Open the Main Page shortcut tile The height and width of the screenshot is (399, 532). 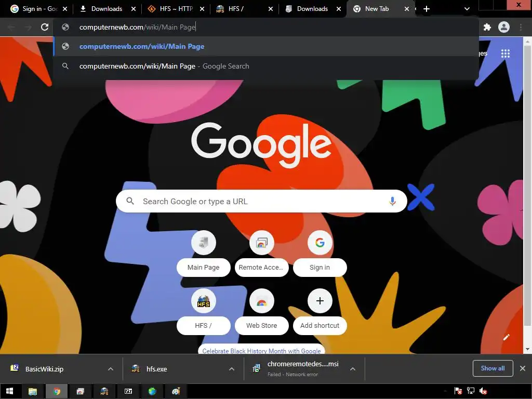(x=204, y=253)
